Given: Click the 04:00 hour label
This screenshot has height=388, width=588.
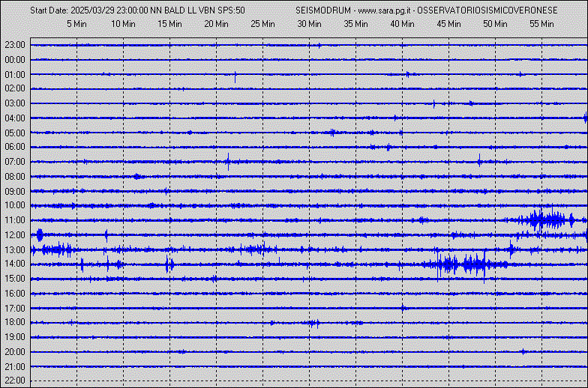Looking at the screenshot, I should tap(15, 118).
